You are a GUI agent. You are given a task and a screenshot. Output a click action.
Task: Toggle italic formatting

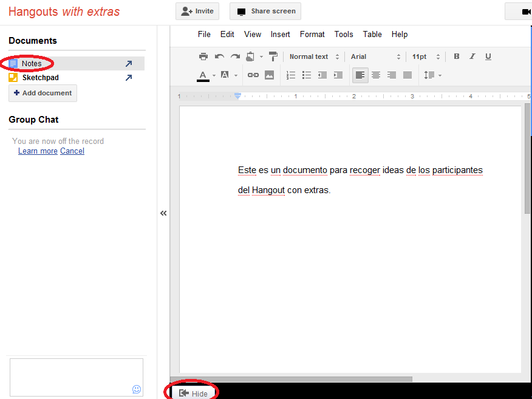[x=472, y=56]
